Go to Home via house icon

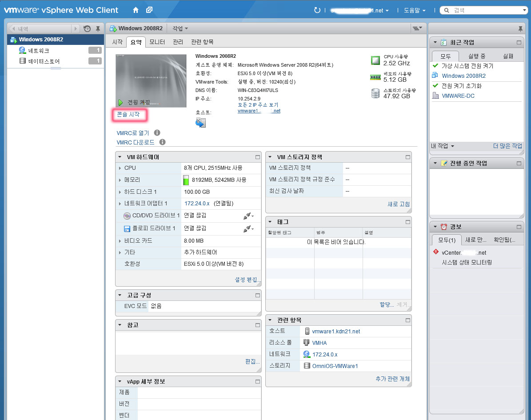coord(136,10)
